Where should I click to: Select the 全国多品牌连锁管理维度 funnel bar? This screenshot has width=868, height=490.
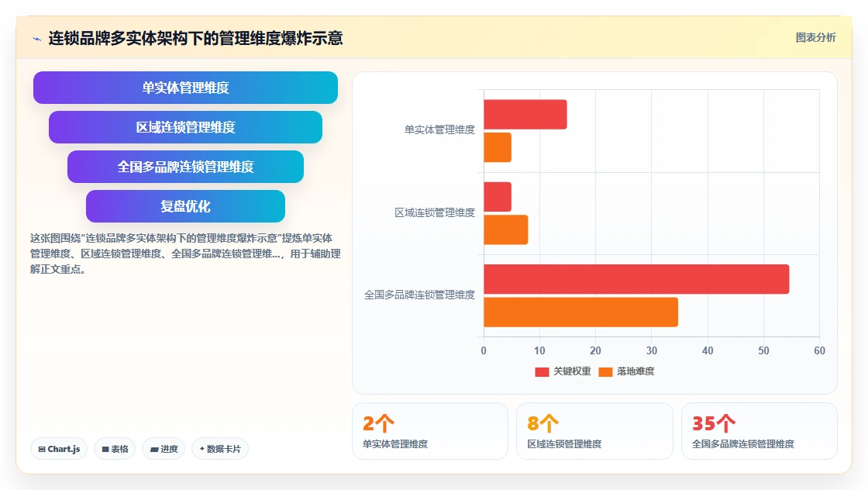(185, 167)
